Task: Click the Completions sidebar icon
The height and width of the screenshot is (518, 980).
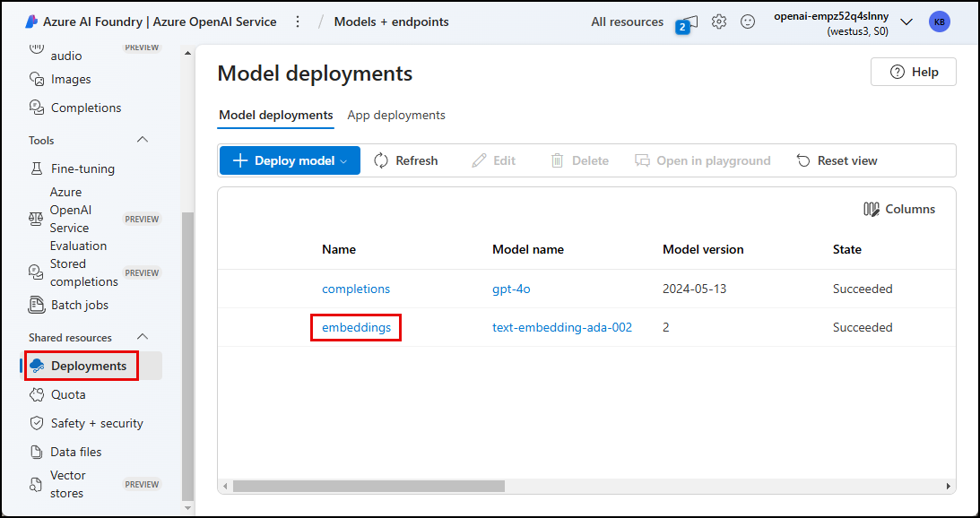Action: [37, 108]
